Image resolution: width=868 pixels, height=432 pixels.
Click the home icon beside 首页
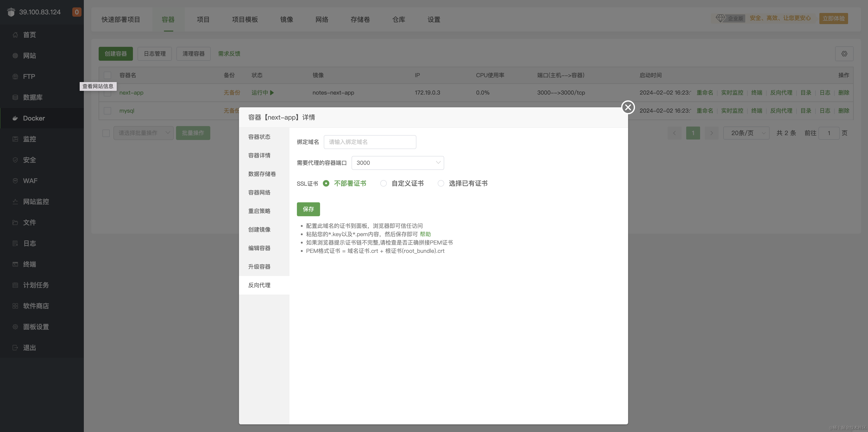[15, 35]
